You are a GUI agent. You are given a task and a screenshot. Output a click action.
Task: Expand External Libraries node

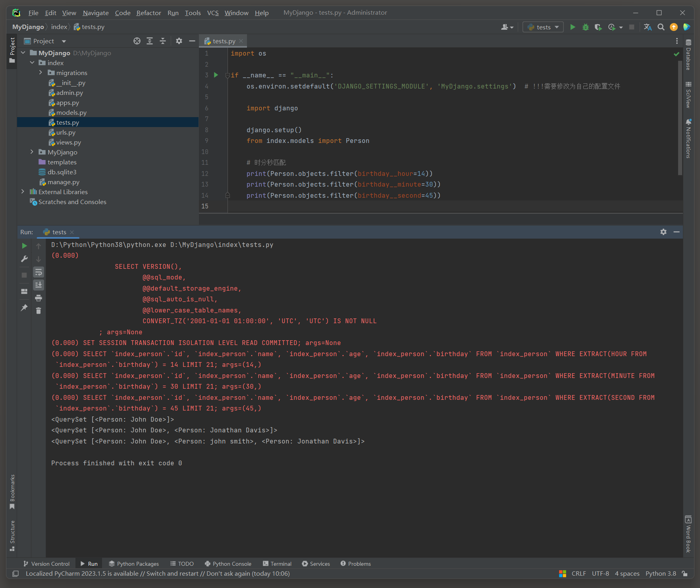[23, 192]
